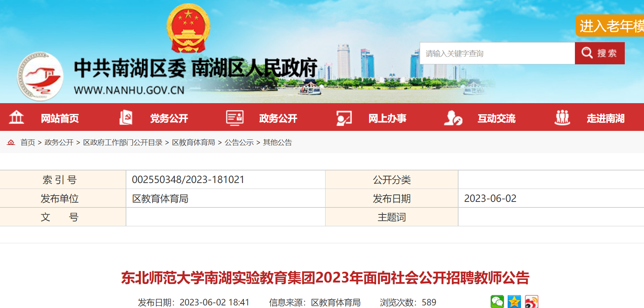Go to the 政务公开 section
Screen dimensions: 644x308
[278, 118]
